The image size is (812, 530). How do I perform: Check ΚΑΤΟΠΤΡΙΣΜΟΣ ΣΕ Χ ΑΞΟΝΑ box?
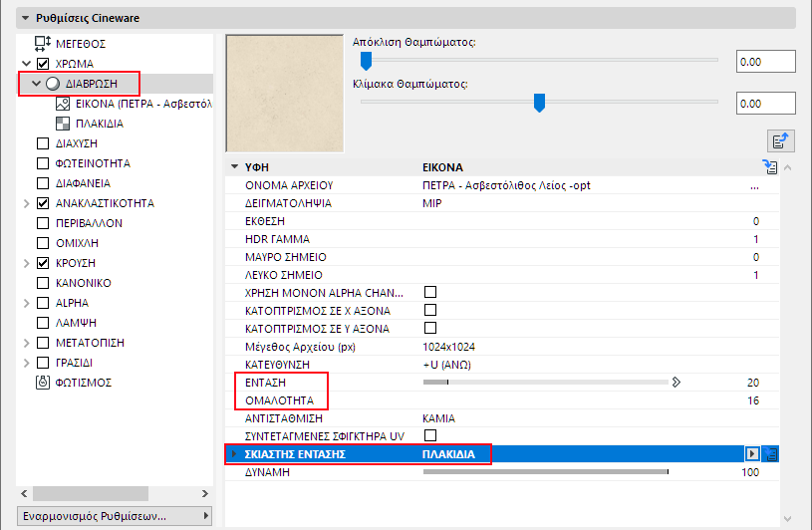pyautogui.click(x=430, y=310)
